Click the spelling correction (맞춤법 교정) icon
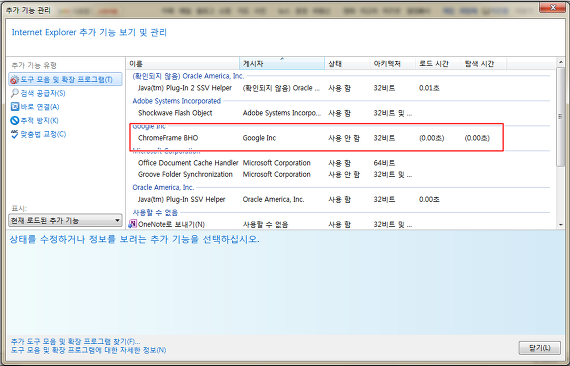Viewport: 570px width, 366px height. pos(15,134)
